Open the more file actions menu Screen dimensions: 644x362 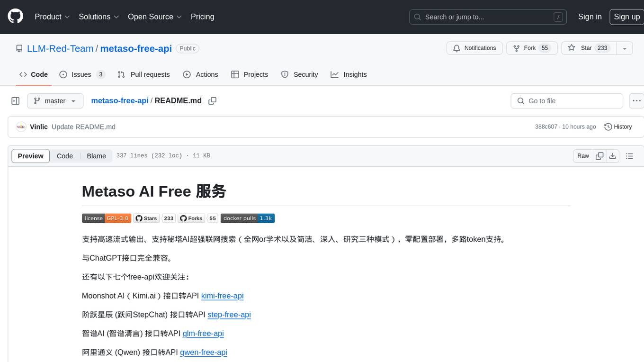636,101
